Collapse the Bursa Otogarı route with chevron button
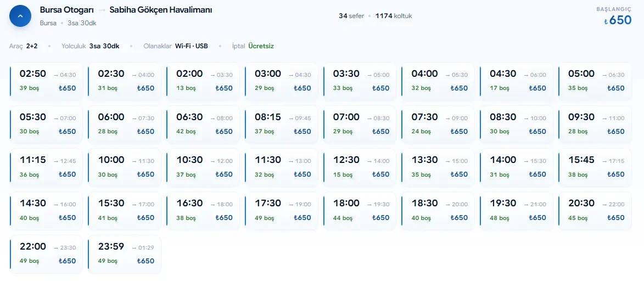The width and height of the screenshot is (644, 282). pyautogui.click(x=20, y=16)
